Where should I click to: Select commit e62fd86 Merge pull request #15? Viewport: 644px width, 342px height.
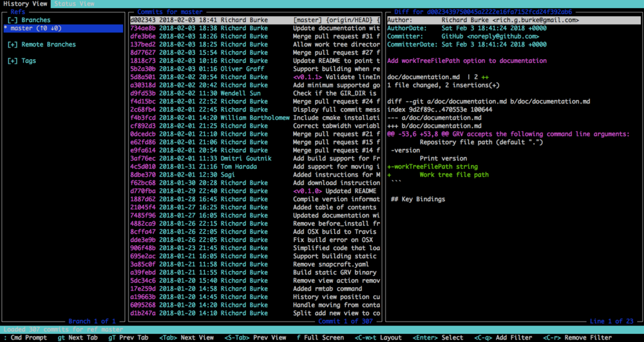coord(255,142)
